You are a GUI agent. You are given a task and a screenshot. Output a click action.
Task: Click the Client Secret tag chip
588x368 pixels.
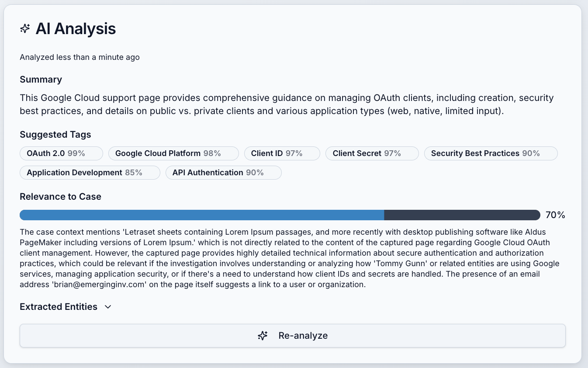[372, 153]
